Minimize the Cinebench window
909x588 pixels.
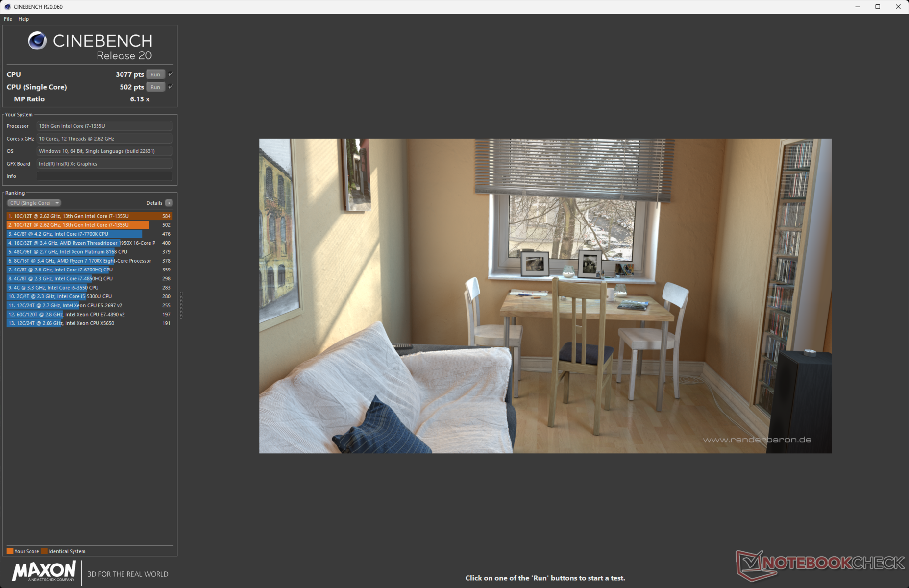pyautogui.click(x=858, y=7)
